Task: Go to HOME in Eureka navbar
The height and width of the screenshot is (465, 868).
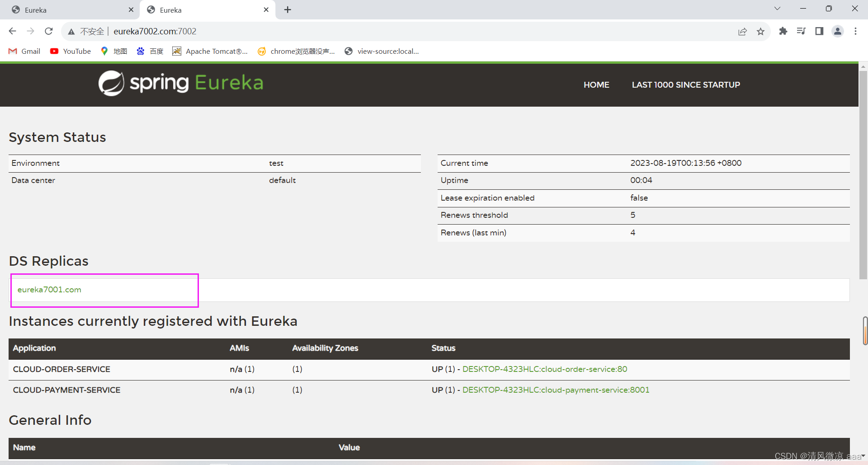Action: coord(596,85)
